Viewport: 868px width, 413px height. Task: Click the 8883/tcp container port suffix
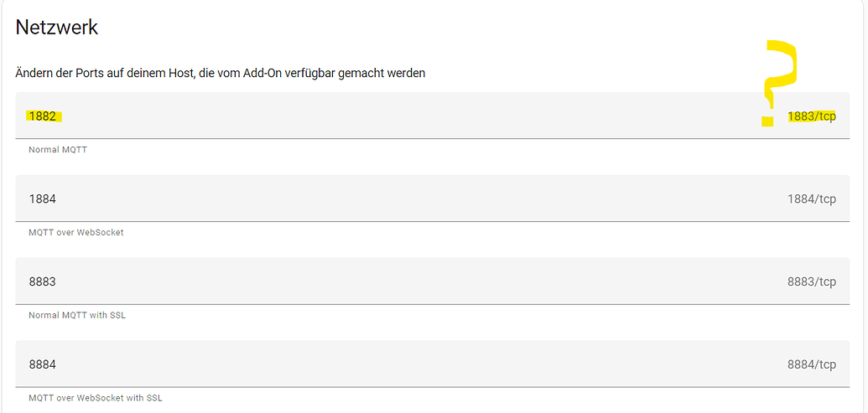pos(811,281)
